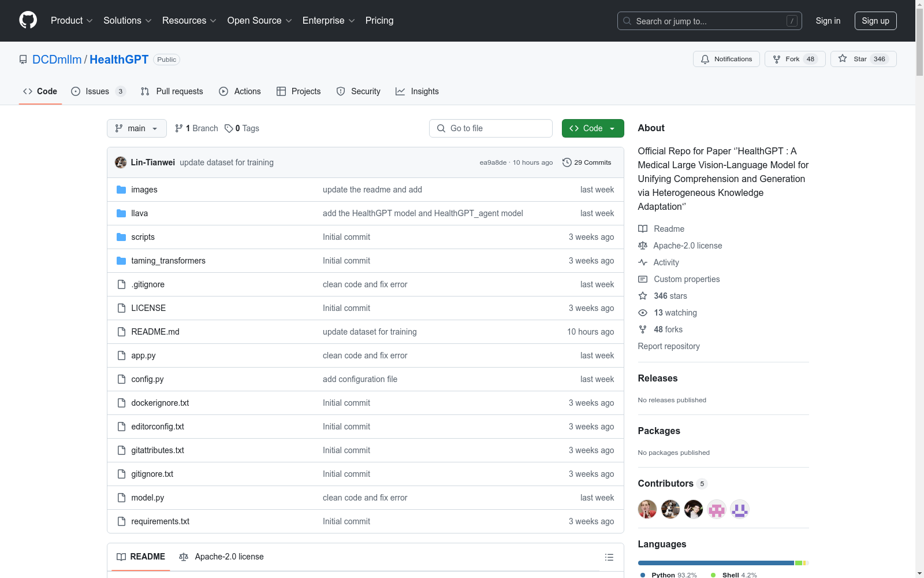Expand the Open Source menu
This screenshot has width=924, height=578.
point(260,21)
